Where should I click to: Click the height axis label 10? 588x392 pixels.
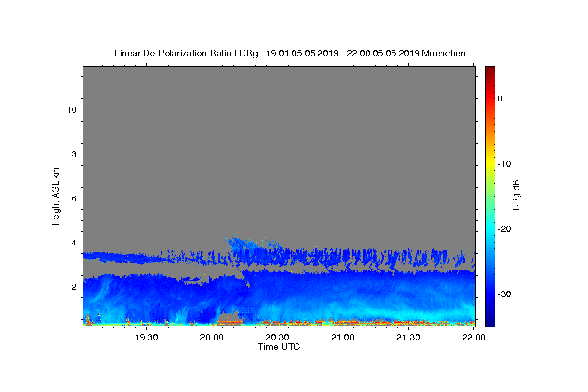point(71,110)
